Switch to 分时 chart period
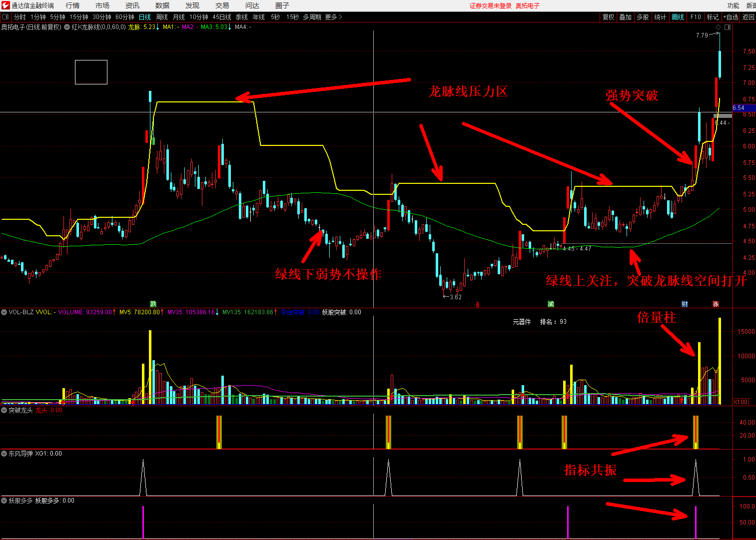Image resolution: width=756 pixels, height=540 pixels. click(x=20, y=17)
